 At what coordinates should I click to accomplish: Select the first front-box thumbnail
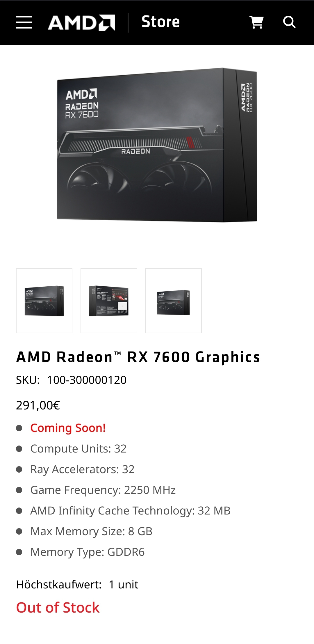pyautogui.click(x=44, y=301)
